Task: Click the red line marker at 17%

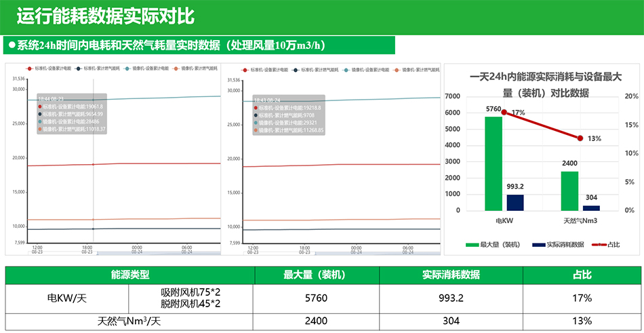Action: pyautogui.click(x=504, y=112)
